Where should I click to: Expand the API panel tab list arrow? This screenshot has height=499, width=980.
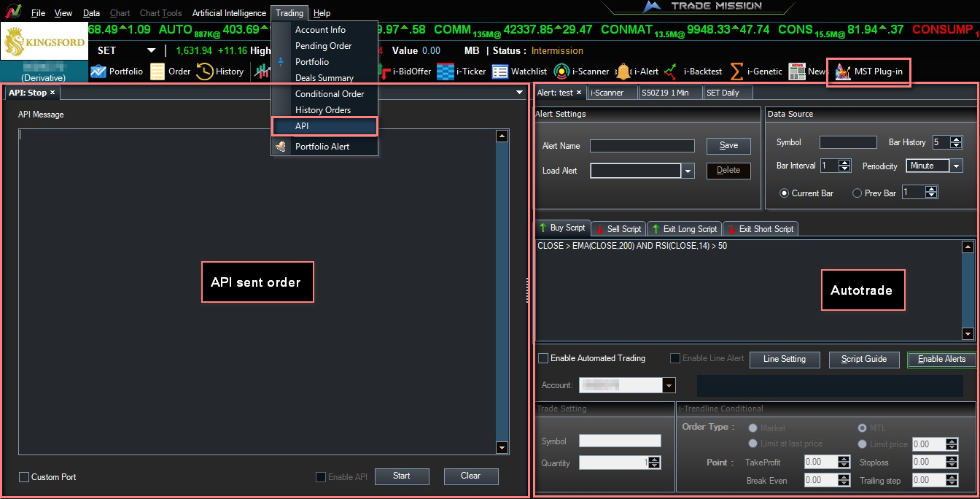coord(519,93)
